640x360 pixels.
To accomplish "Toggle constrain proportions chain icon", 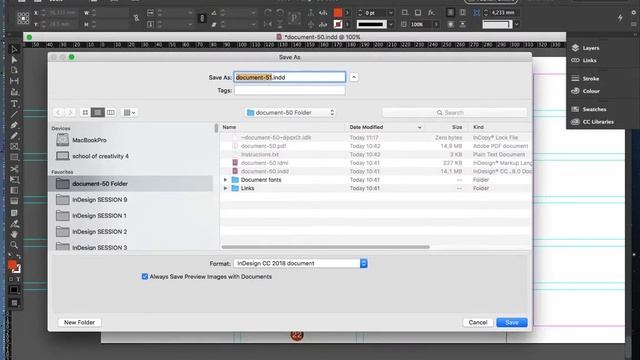I will pyautogui.click(x=136, y=18).
